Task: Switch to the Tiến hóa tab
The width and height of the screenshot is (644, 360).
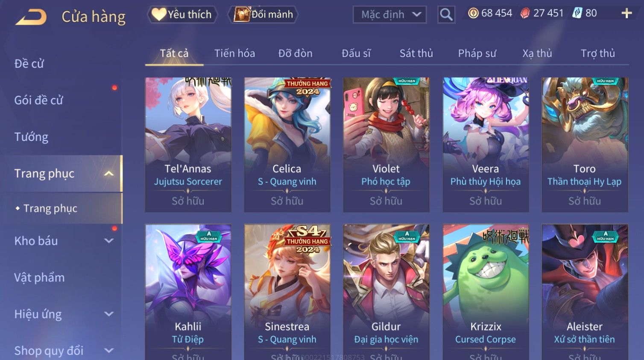Action: click(x=234, y=53)
